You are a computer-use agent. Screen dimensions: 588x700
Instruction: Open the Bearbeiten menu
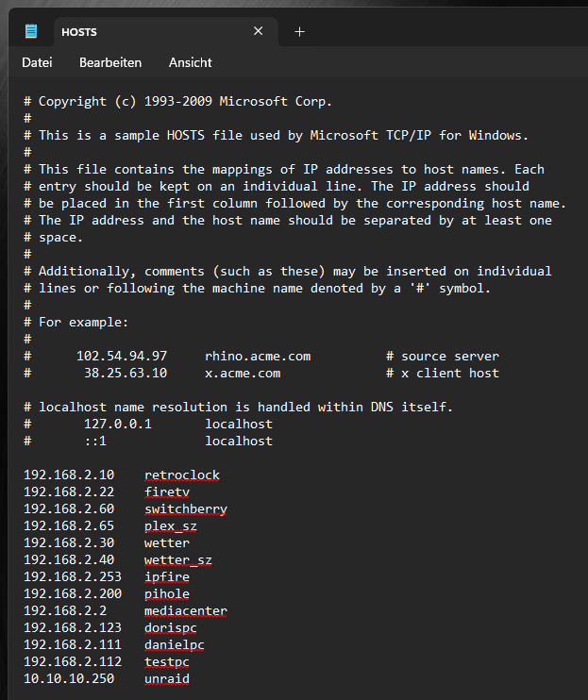point(110,62)
